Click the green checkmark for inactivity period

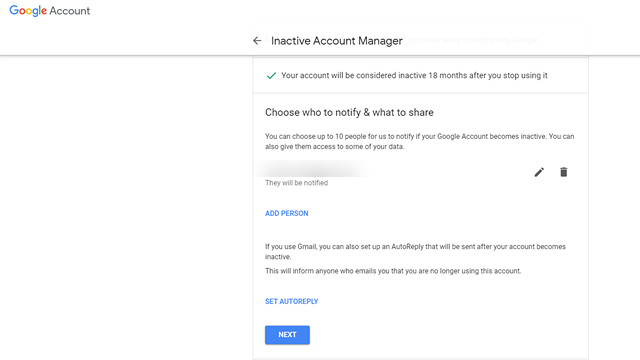coord(271,76)
